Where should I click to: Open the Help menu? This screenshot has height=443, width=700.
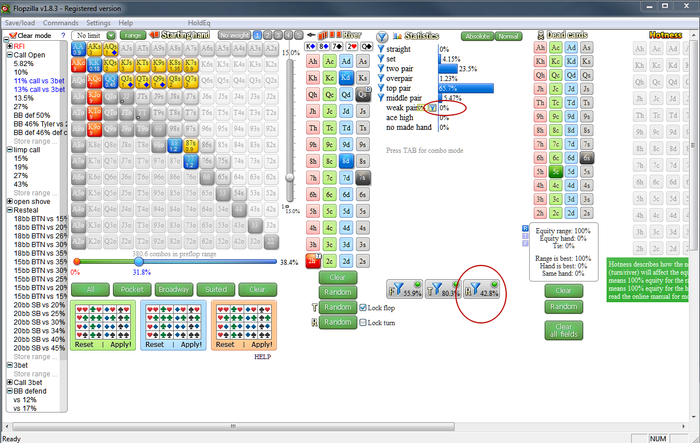[125, 23]
